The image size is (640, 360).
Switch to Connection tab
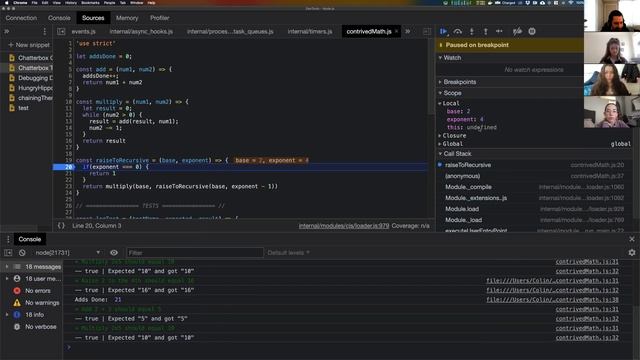21,18
